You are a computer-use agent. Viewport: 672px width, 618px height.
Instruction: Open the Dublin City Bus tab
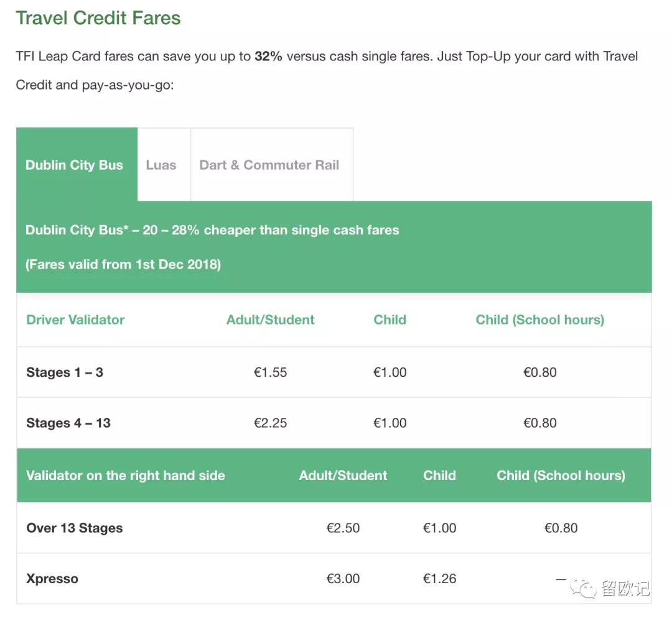coord(75,165)
